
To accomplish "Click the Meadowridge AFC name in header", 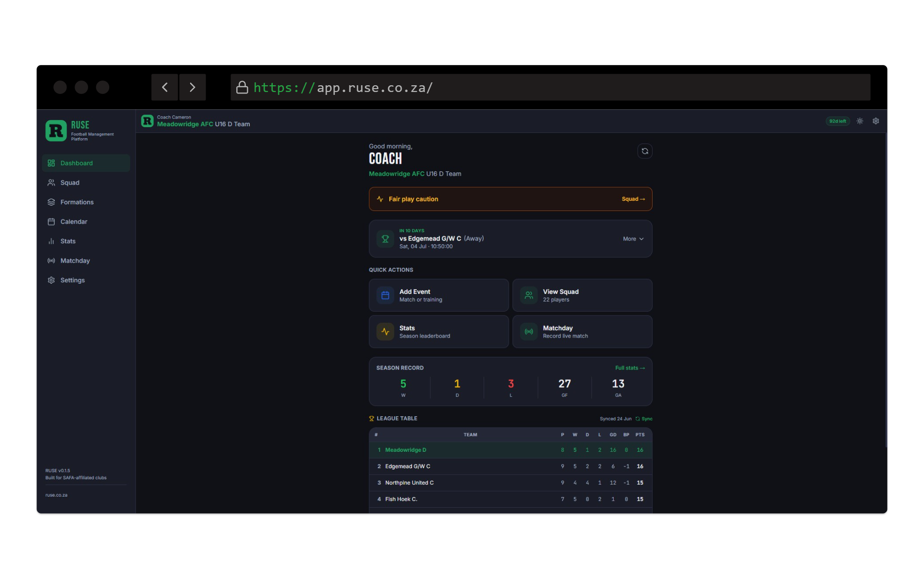I will pyautogui.click(x=185, y=124).
